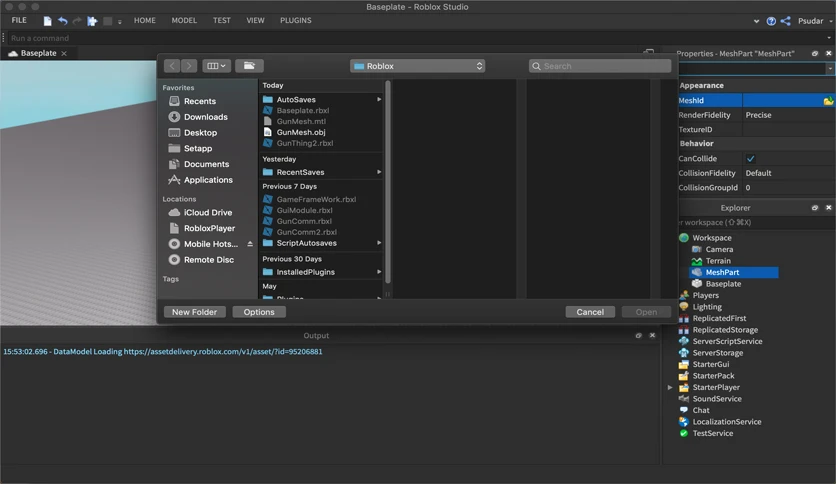Select Lighting service in Explorer
The image size is (836, 484).
(x=706, y=306)
